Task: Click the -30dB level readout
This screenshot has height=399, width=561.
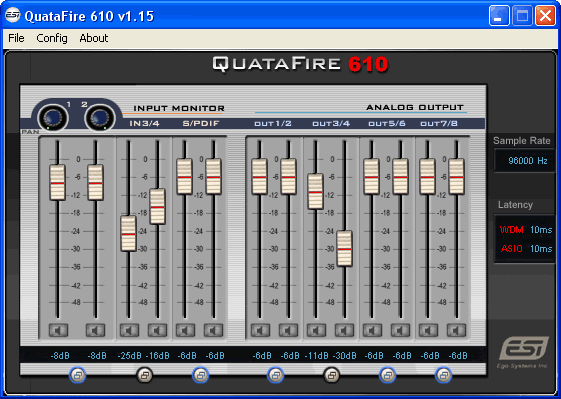Action: [x=345, y=356]
